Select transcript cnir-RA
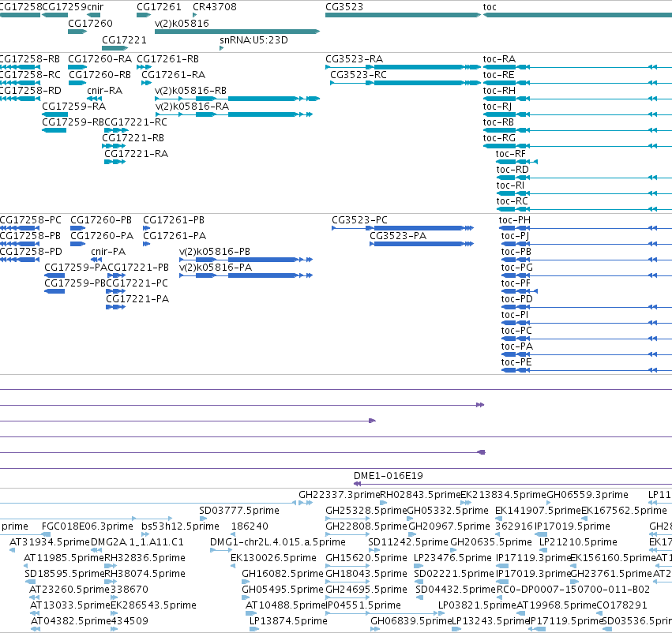672x633 pixels. coord(94,99)
